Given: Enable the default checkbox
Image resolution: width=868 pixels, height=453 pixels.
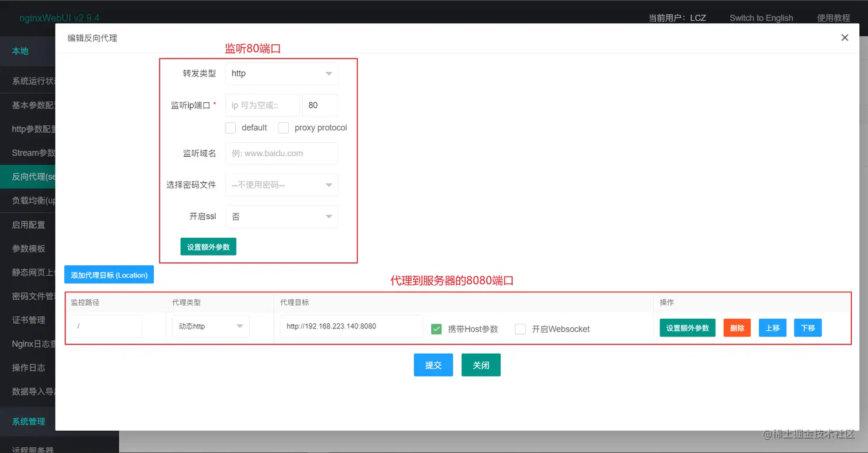Looking at the screenshot, I should (231, 128).
